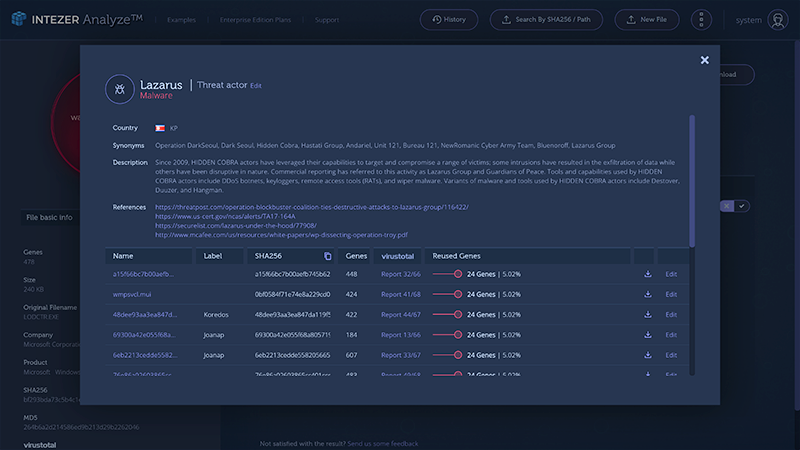
Task: Download the 48dee93aa3ea847d sample
Action: [647, 315]
